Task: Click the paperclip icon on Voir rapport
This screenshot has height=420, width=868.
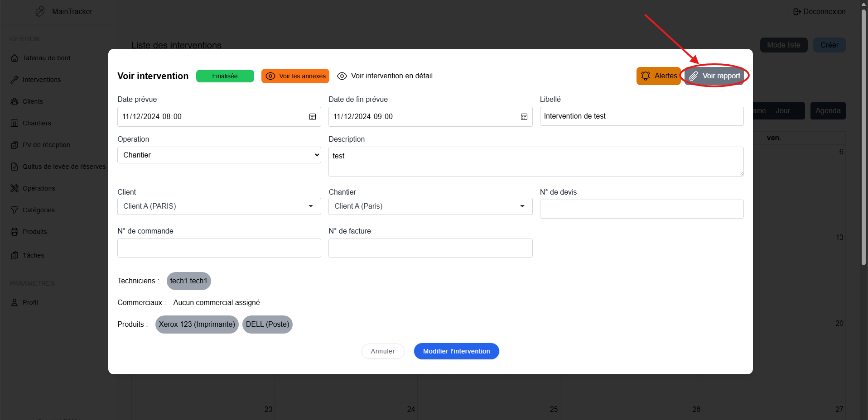Action: click(693, 76)
